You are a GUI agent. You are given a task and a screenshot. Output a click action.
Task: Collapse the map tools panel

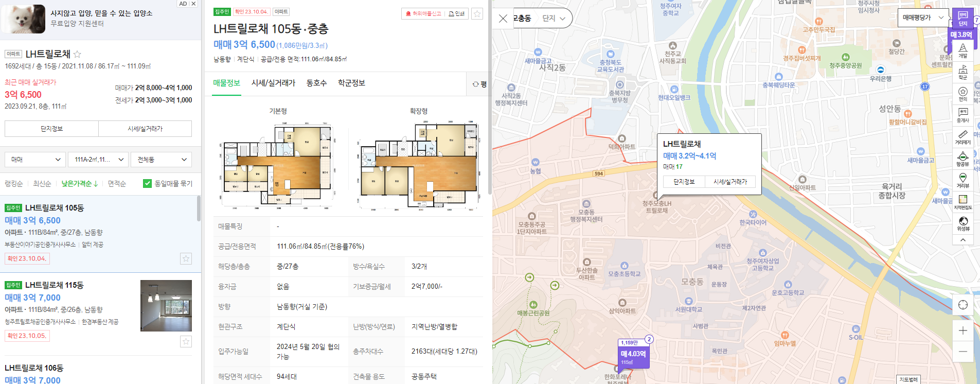point(963,240)
